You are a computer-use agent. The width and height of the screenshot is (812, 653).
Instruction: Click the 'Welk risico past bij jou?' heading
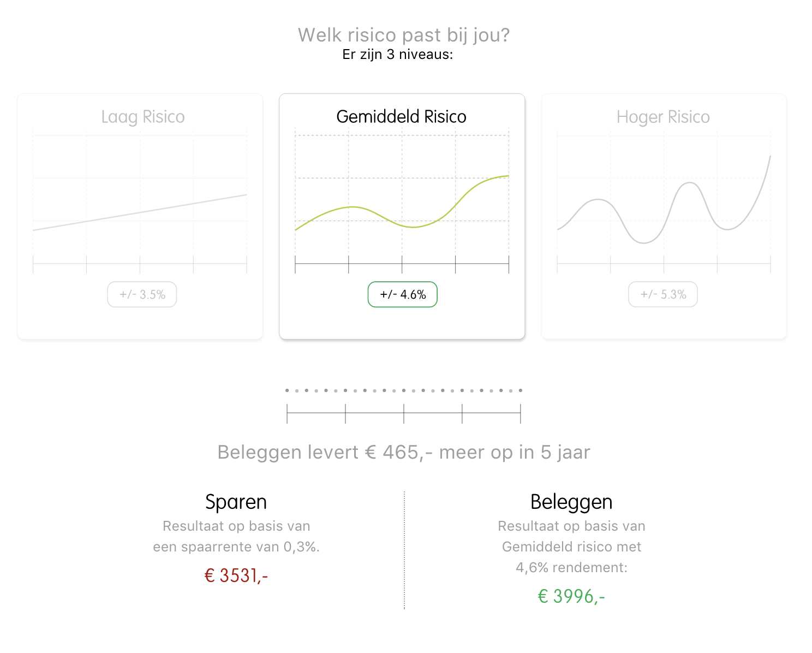pos(404,35)
